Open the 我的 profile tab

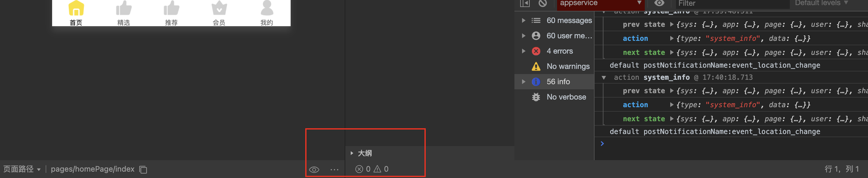pos(267,8)
